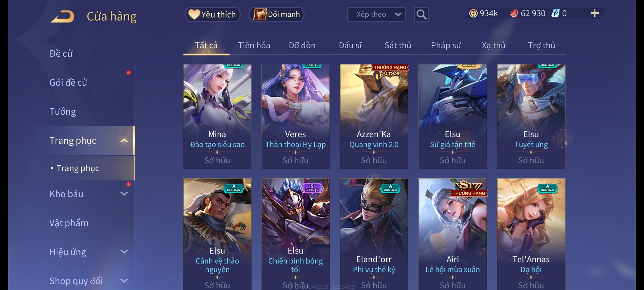Expand the Kho báu sidebar section
This screenshot has height=290, width=644.
point(124,194)
